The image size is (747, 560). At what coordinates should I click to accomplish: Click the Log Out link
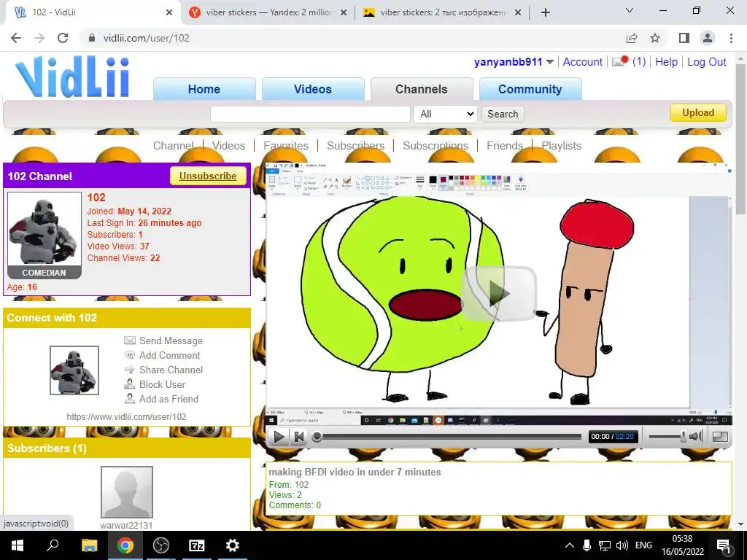click(706, 62)
